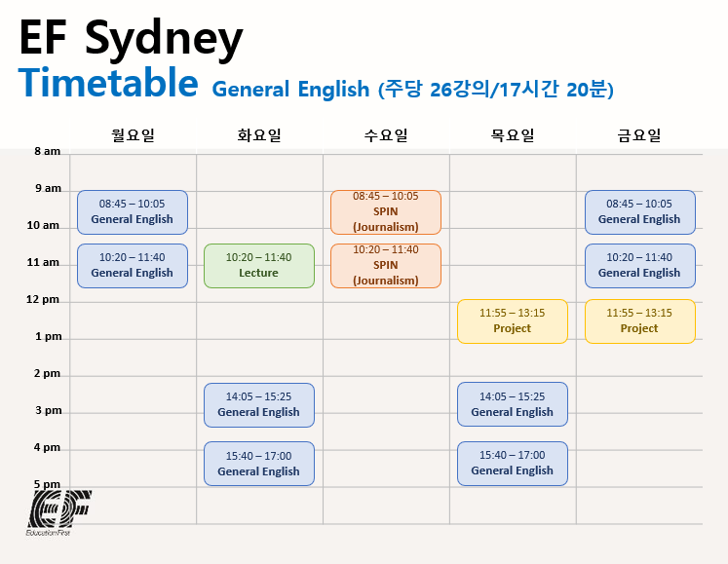Click the 화요일 column header

pos(259,135)
